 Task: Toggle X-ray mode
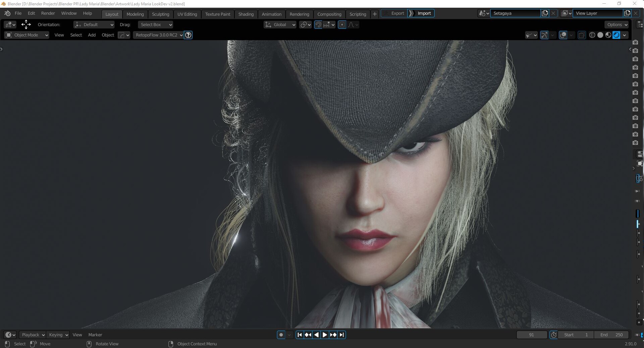(582, 35)
